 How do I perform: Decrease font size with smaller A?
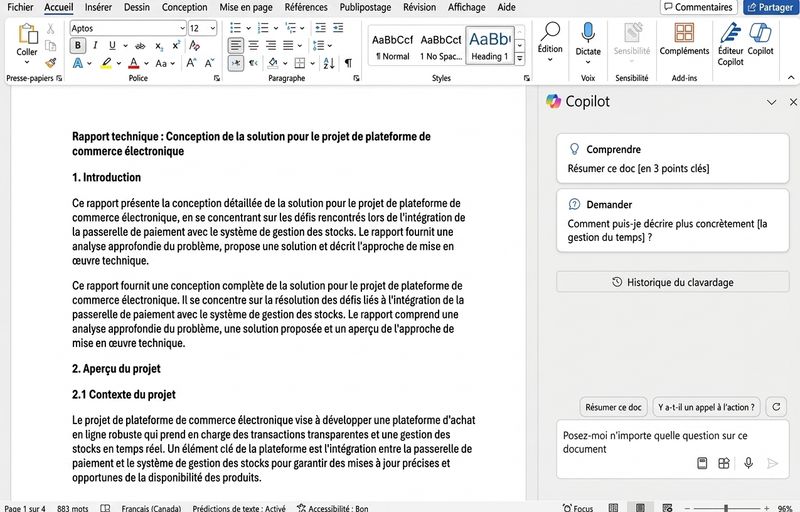point(209,63)
